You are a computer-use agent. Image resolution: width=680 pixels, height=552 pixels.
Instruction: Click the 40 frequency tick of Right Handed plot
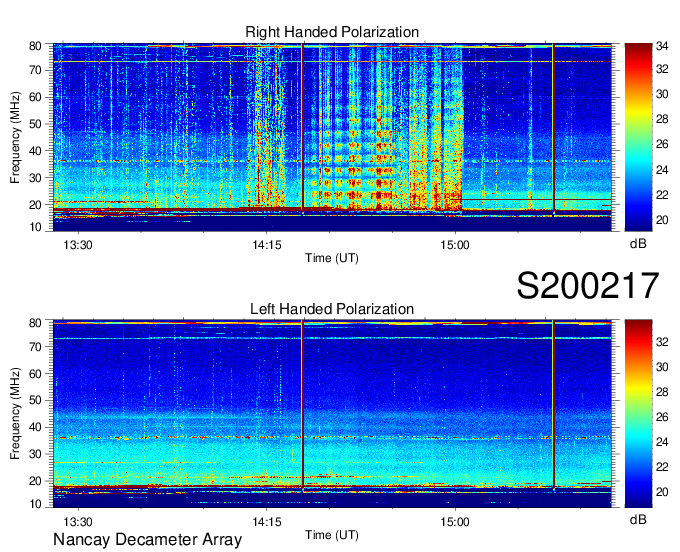click(x=35, y=150)
